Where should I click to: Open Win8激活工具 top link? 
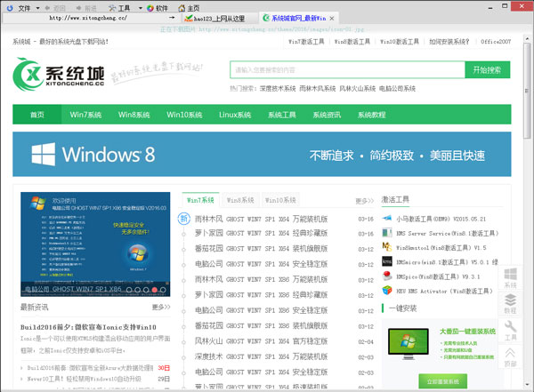click(x=352, y=42)
